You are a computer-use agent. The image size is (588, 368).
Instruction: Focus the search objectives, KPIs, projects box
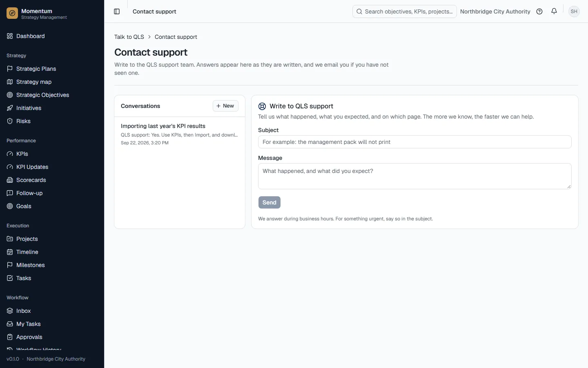pos(404,11)
